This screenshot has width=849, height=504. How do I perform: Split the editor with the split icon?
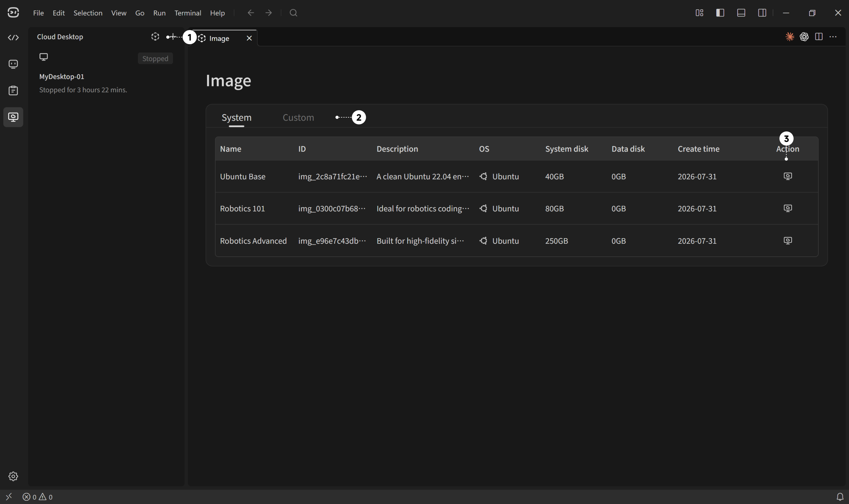(x=818, y=37)
